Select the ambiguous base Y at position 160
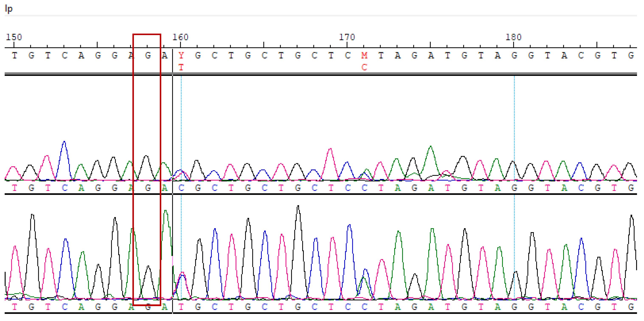 pos(181,55)
